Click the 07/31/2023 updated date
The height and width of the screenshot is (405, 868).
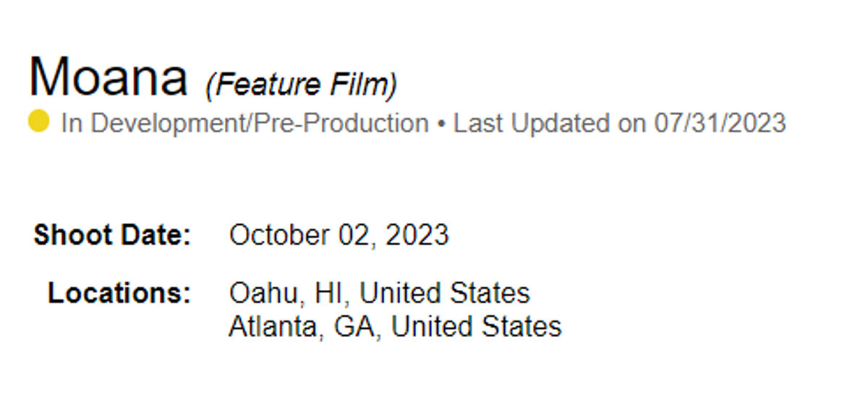point(720,124)
